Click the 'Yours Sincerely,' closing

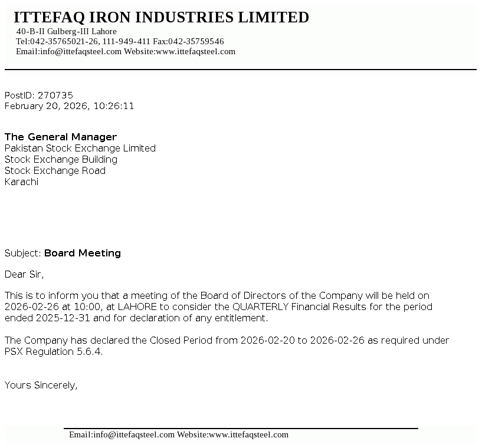pos(41,385)
